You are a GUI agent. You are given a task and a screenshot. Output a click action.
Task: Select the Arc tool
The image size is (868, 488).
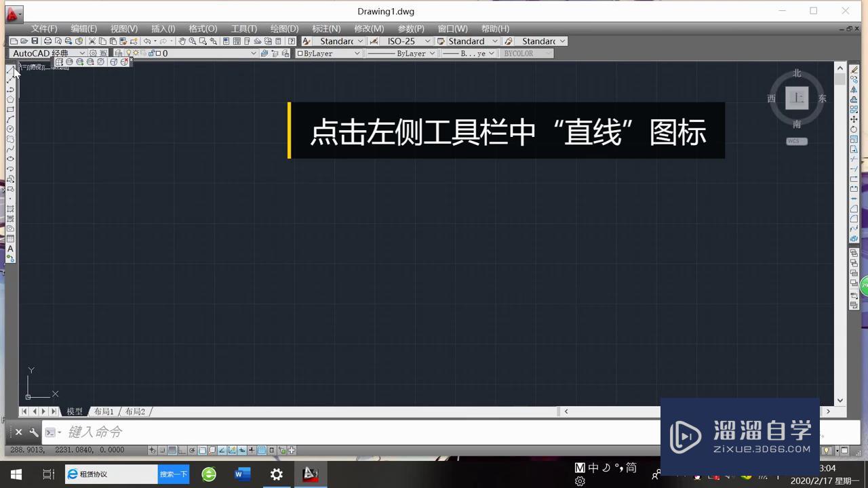(x=10, y=119)
